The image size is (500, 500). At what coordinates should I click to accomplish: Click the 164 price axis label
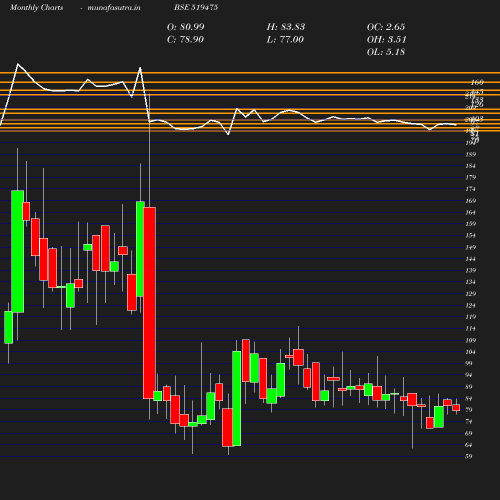pyautogui.click(x=471, y=212)
